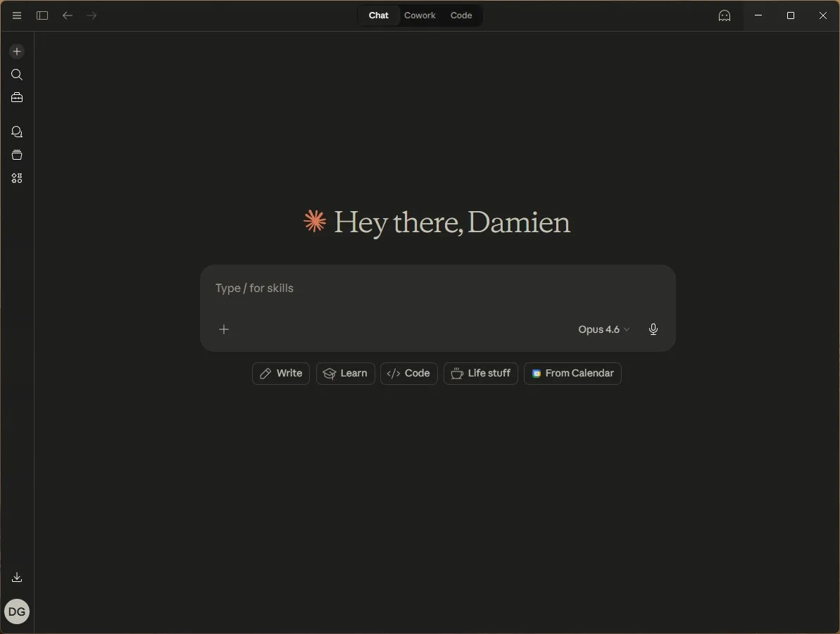
Task: Open the shapes grid icon in sidebar
Action: (17, 178)
